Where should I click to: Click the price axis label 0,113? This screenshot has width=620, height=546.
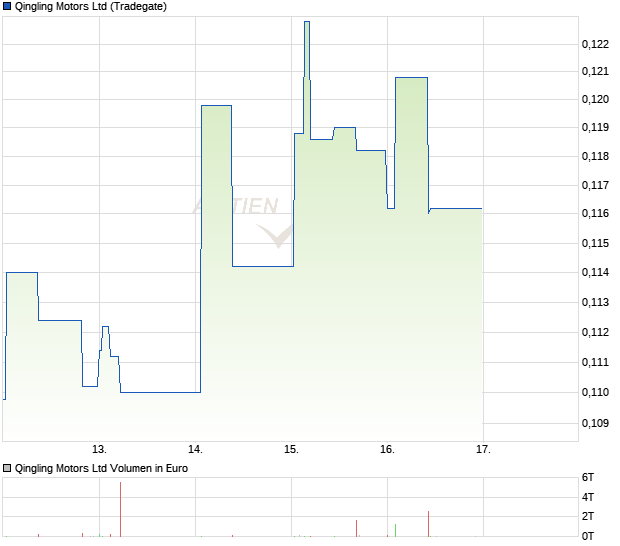595,302
